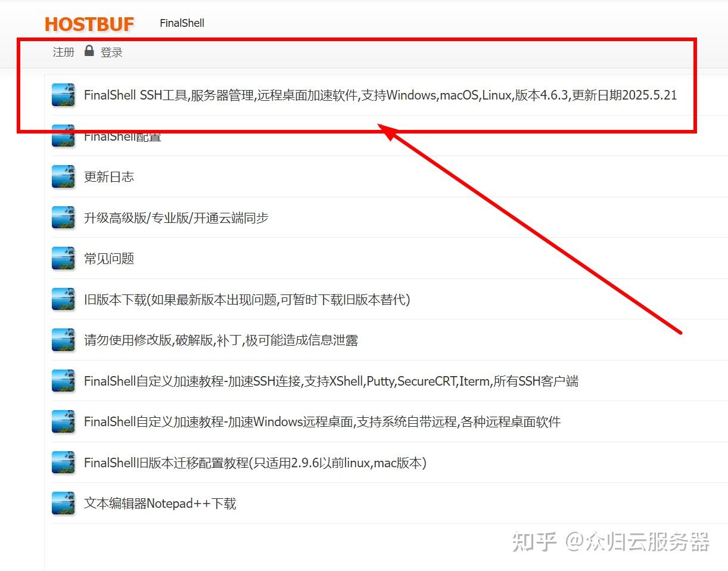Click the icon next to 更新日志
728x571 pixels.
(x=63, y=176)
